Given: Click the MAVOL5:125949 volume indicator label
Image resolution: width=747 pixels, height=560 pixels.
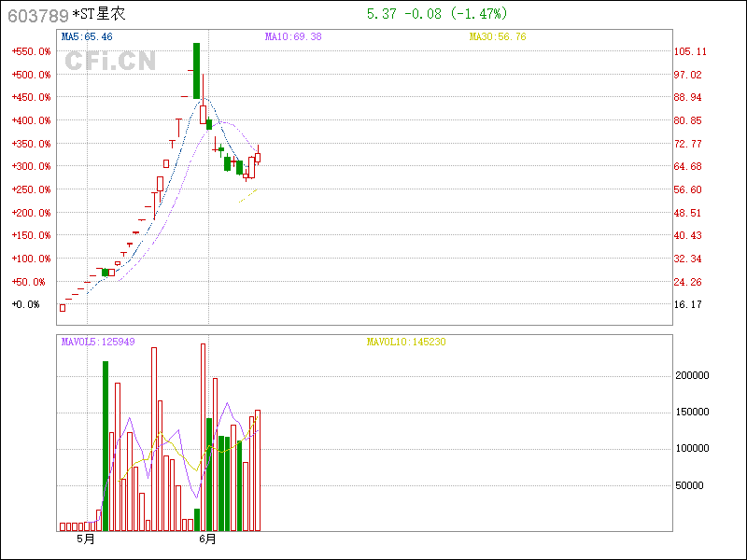Looking at the screenshot, I should pyautogui.click(x=98, y=342).
